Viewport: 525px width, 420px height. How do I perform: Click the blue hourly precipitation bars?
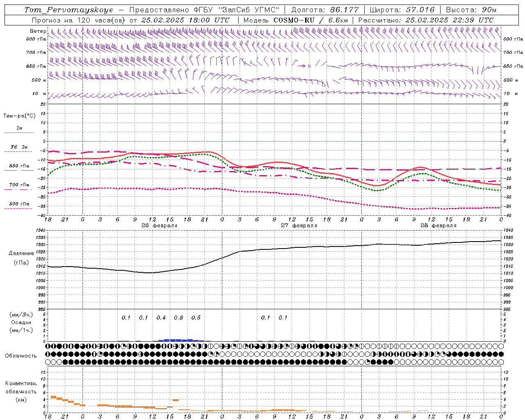tap(181, 340)
